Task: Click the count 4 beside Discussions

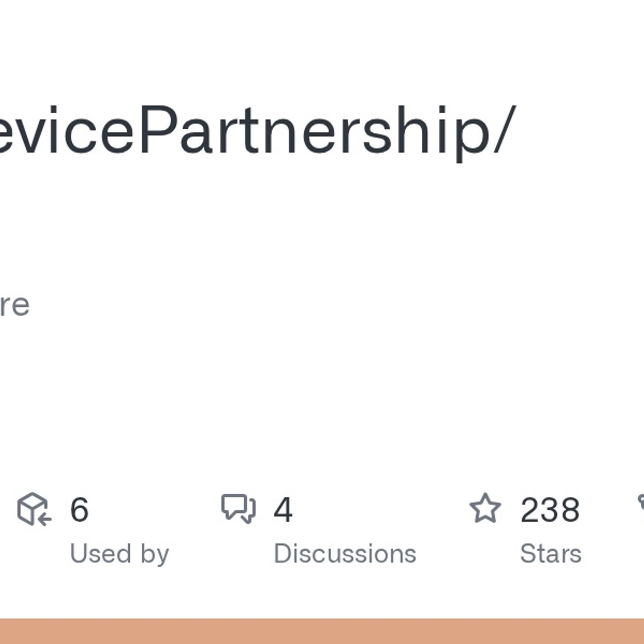Action: 283,509
